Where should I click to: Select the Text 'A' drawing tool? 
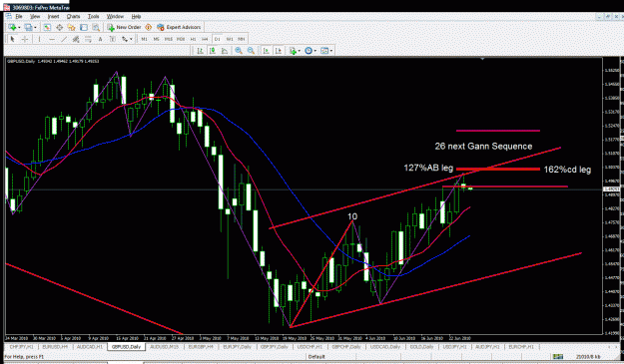coord(100,39)
